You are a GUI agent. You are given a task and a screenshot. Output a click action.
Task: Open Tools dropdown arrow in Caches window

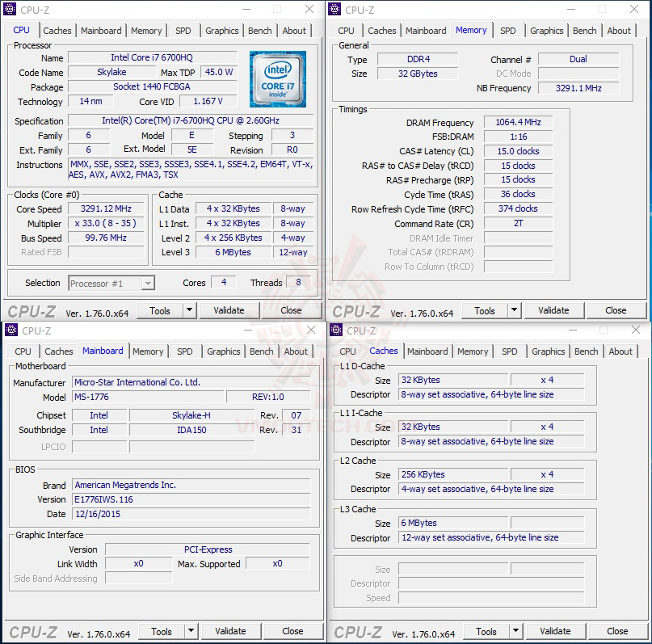tap(516, 631)
